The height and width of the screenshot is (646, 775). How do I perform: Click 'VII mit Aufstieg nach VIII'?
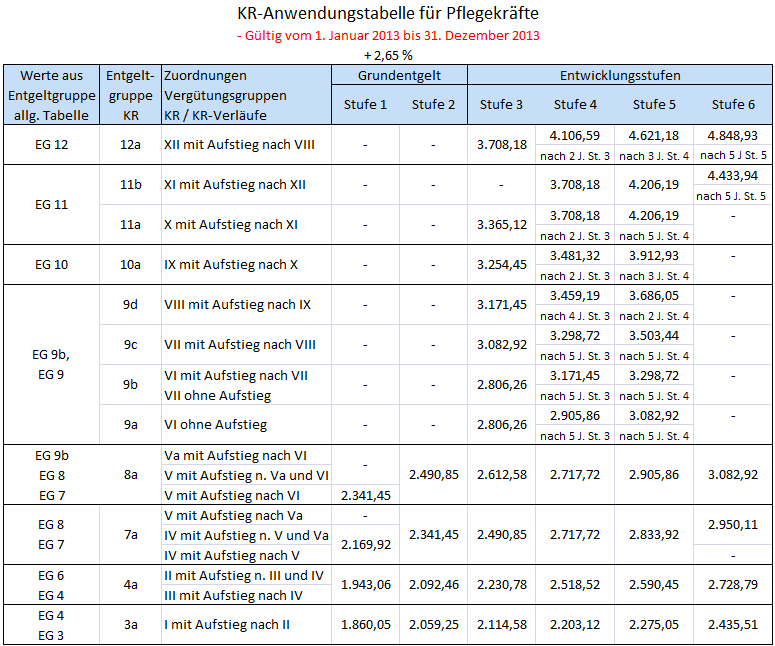pos(240,345)
